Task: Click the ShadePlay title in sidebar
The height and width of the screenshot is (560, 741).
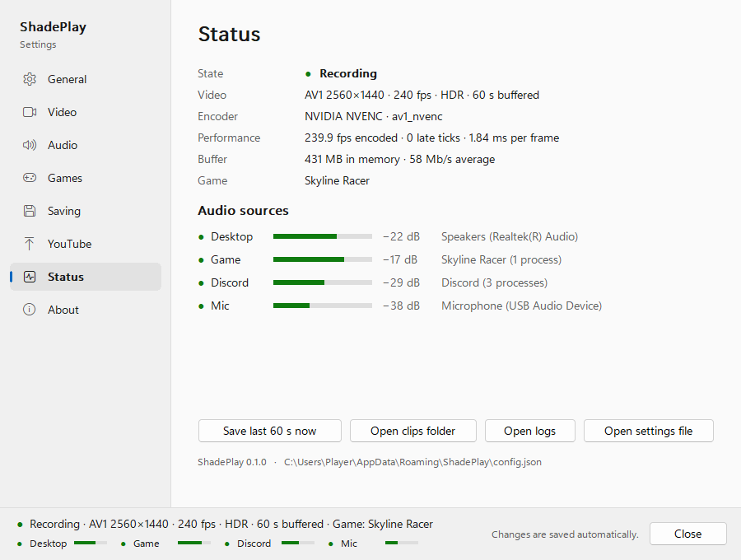Action: point(53,27)
